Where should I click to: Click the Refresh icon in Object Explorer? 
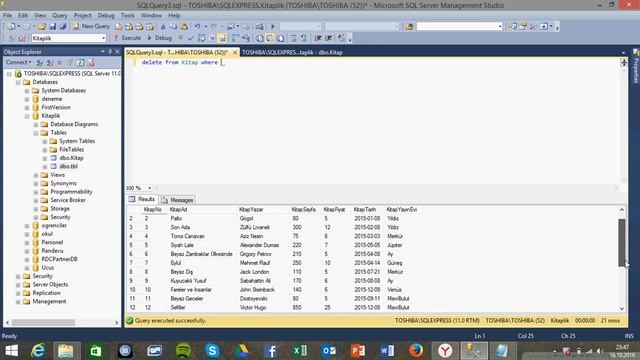(80, 62)
